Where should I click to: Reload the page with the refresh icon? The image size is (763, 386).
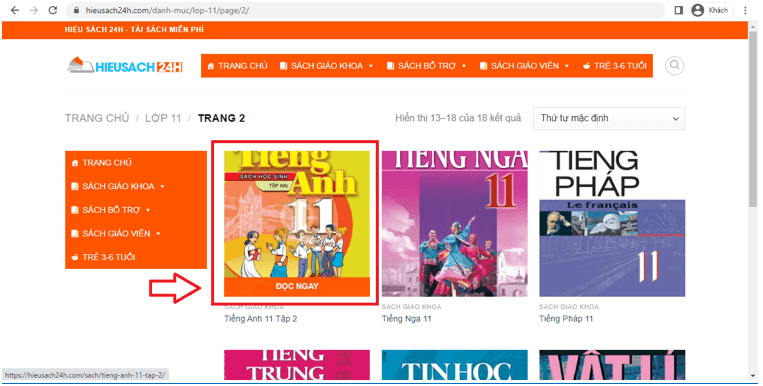pyautogui.click(x=53, y=10)
